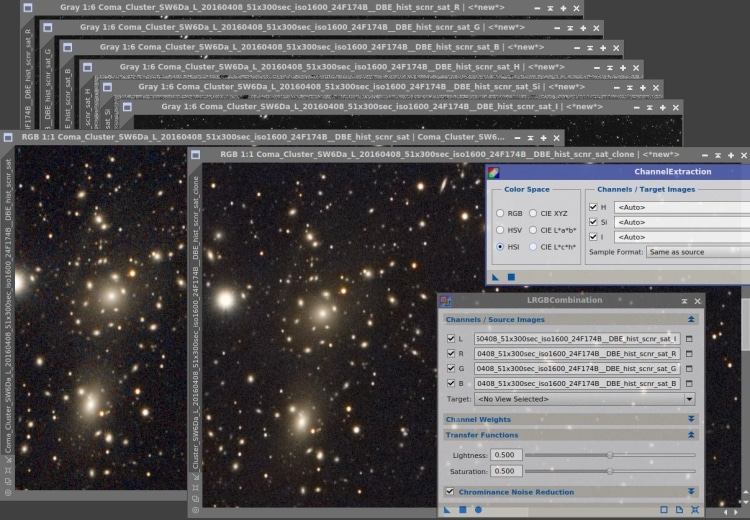Screen dimensions: 750x520
Task: Open the view selector icon for the G channel
Action: [x=689, y=368]
